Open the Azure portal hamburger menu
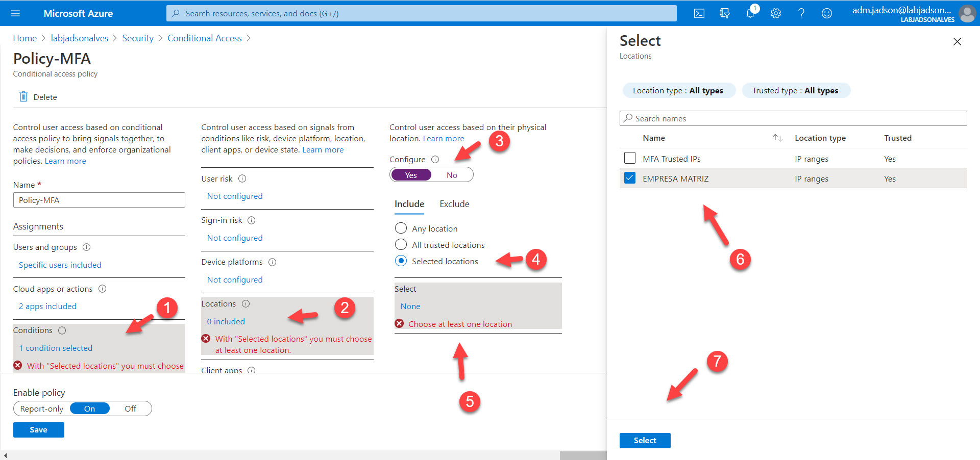This screenshot has width=980, height=460. tap(15, 13)
